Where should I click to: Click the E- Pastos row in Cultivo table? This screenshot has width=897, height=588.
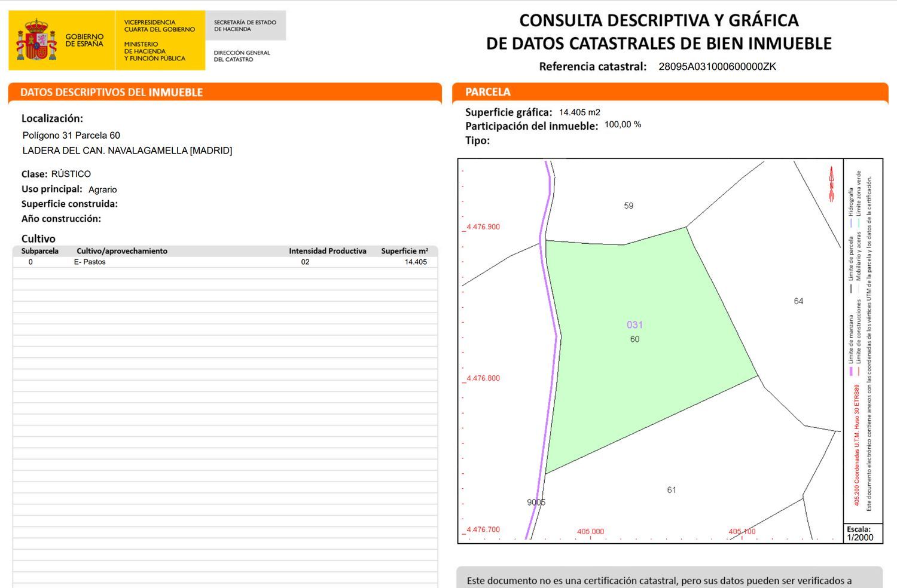(x=90, y=262)
